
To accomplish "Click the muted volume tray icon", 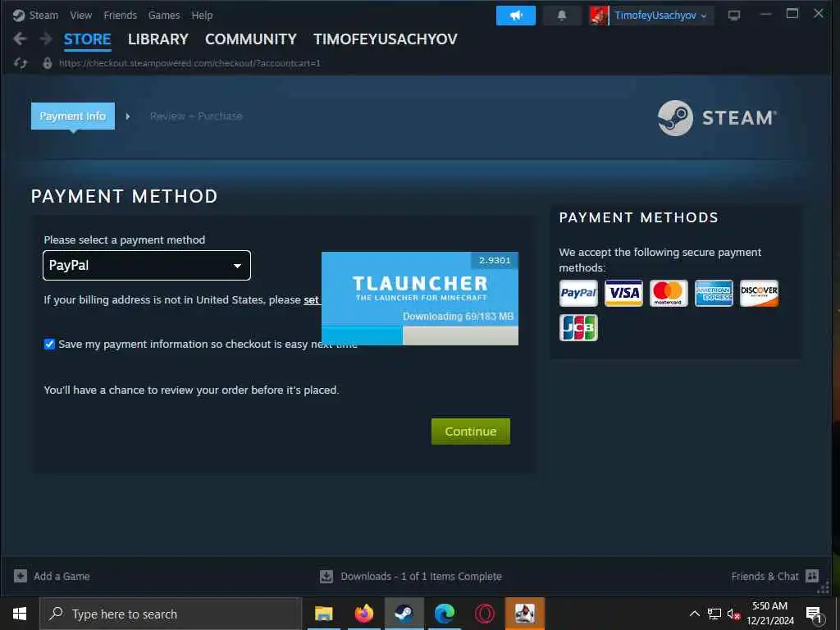I will point(733,614).
